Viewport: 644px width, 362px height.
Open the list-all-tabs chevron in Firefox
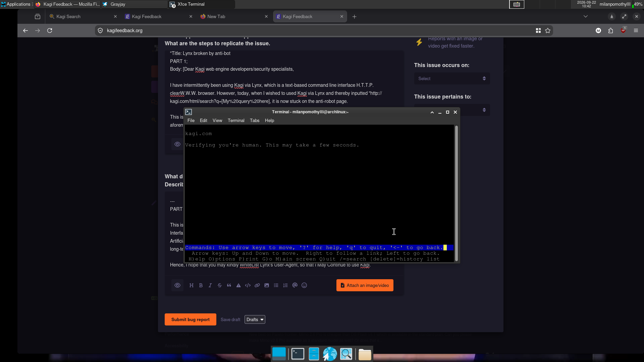point(586,16)
